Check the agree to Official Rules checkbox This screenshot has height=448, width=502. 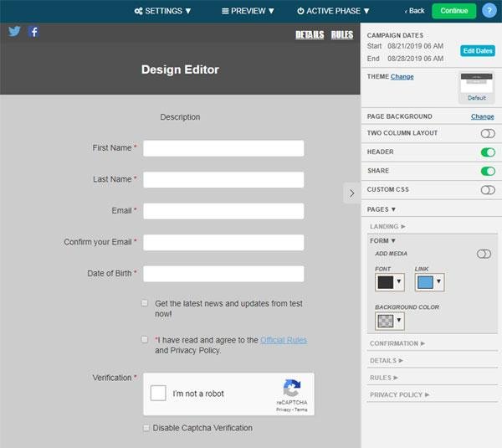[x=145, y=339]
